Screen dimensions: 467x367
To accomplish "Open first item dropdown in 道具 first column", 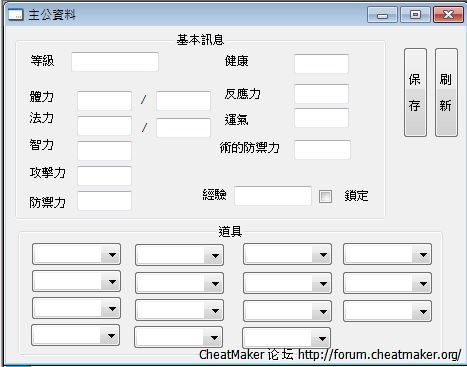I will pyautogui.click(x=76, y=254).
